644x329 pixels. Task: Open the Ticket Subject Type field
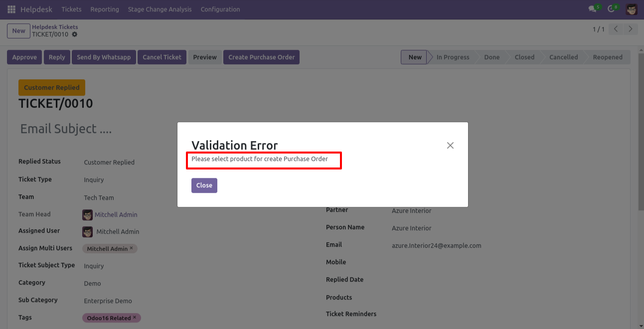[x=94, y=266]
